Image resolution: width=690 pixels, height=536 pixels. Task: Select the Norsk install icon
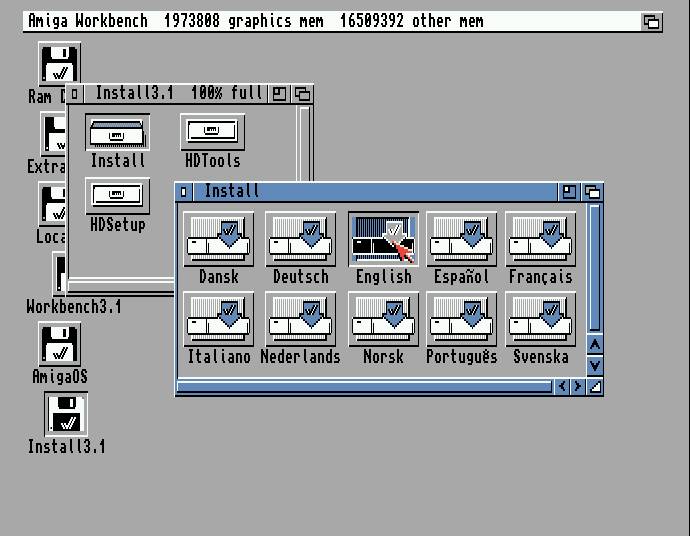click(x=383, y=320)
